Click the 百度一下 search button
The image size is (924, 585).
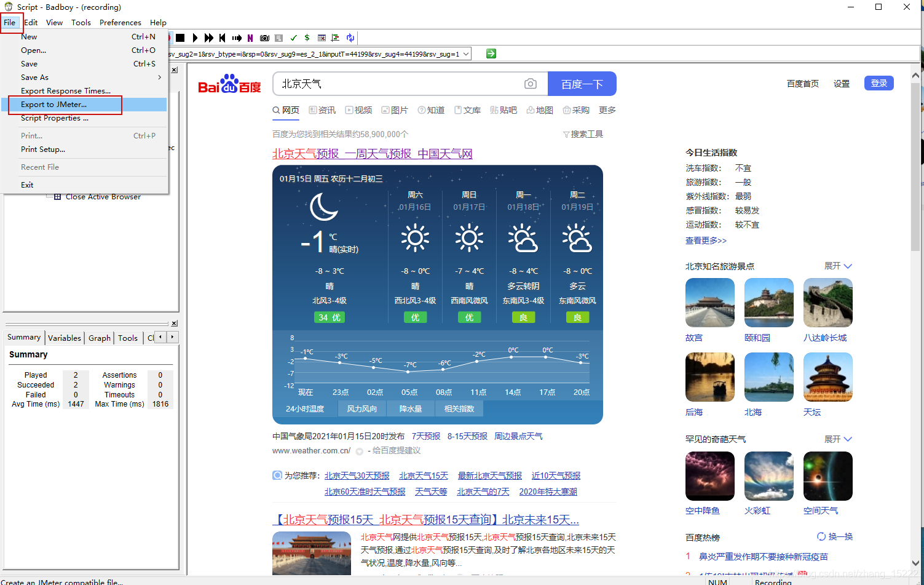pos(582,84)
